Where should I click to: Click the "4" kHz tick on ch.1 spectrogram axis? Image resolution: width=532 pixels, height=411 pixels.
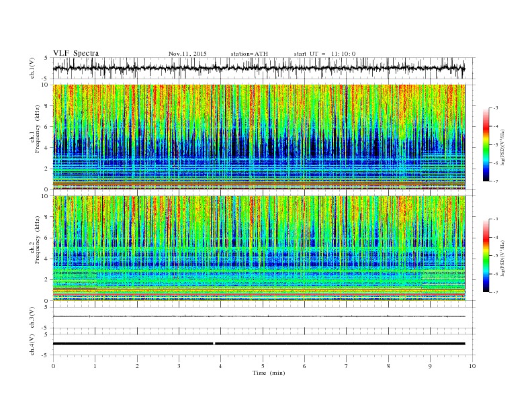point(47,148)
